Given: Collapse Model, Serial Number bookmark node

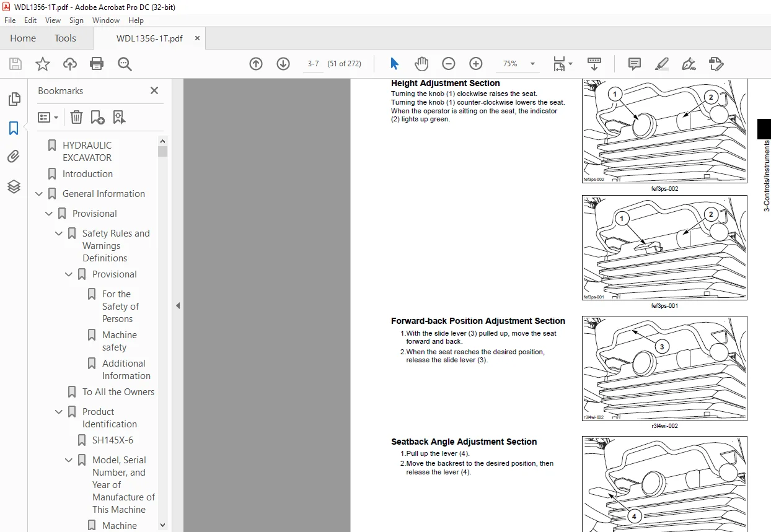Looking at the screenshot, I should 69,460.
